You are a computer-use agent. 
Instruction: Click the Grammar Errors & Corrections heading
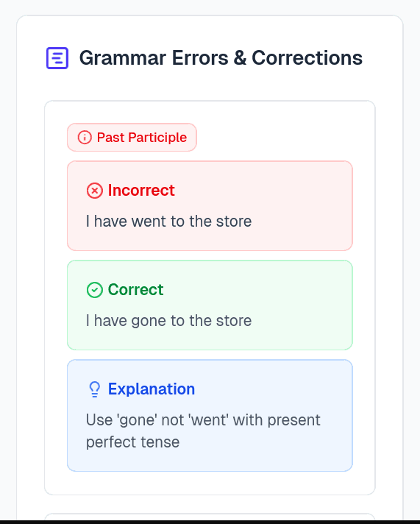(x=221, y=58)
